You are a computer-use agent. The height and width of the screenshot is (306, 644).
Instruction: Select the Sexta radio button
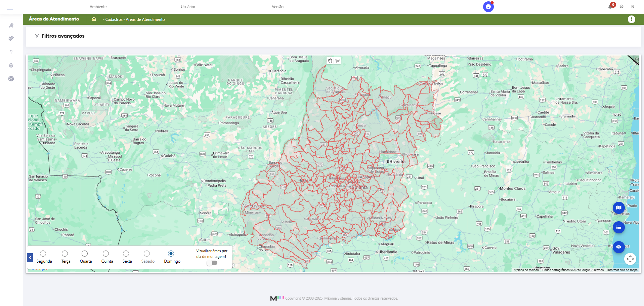point(126,254)
